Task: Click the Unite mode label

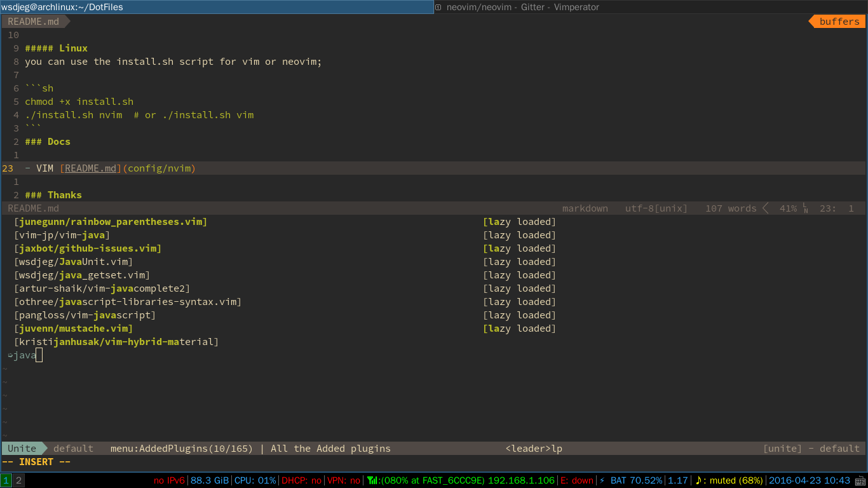Action: tap(22, 449)
